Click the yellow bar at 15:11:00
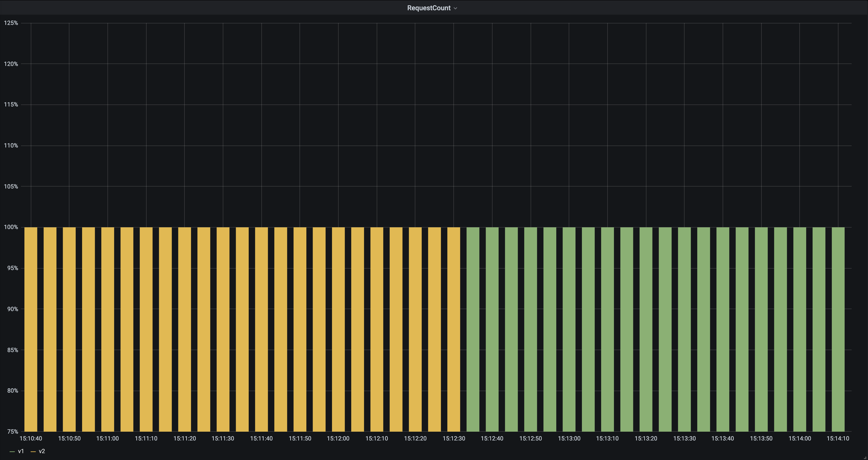Viewport: 868px width, 460px height. (107, 329)
